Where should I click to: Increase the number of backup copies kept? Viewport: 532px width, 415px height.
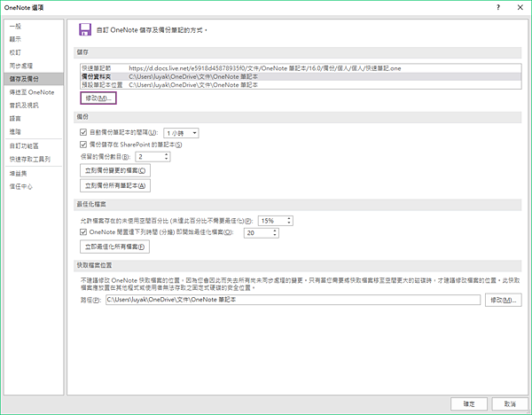(x=167, y=154)
